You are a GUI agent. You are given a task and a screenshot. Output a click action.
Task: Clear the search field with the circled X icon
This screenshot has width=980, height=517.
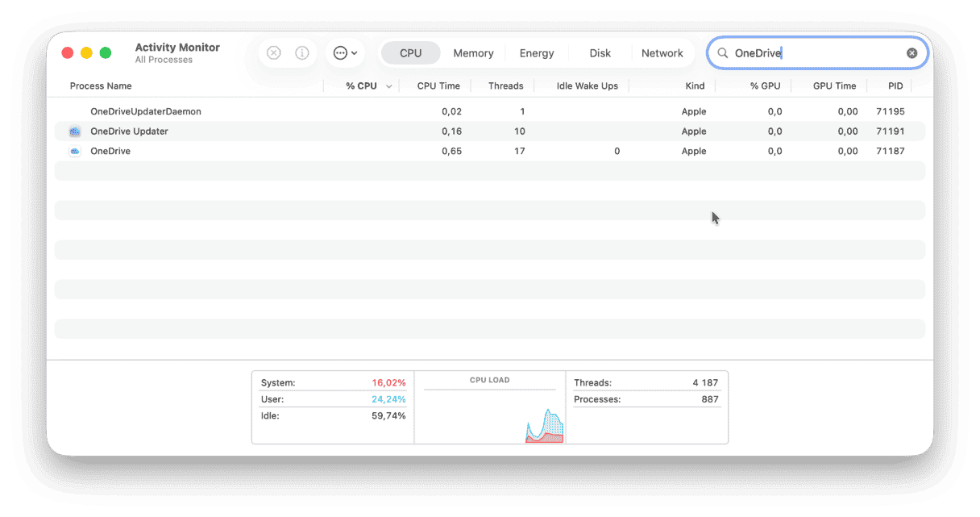click(x=911, y=52)
